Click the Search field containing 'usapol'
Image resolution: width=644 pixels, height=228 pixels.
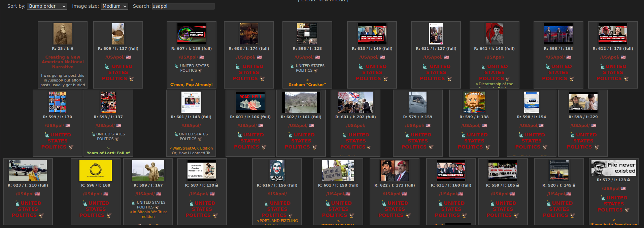[x=183, y=6]
